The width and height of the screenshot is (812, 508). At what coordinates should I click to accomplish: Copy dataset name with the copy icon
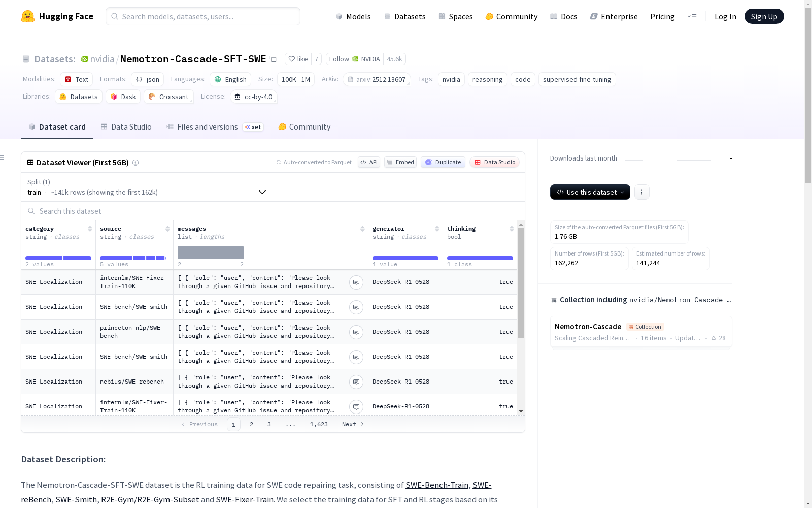pyautogui.click(x=273, y=59)
